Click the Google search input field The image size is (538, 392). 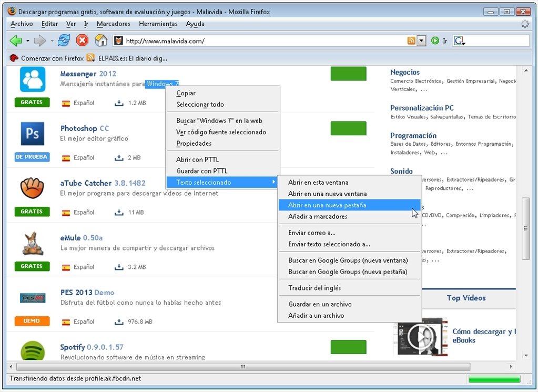[x=497, y=41]
